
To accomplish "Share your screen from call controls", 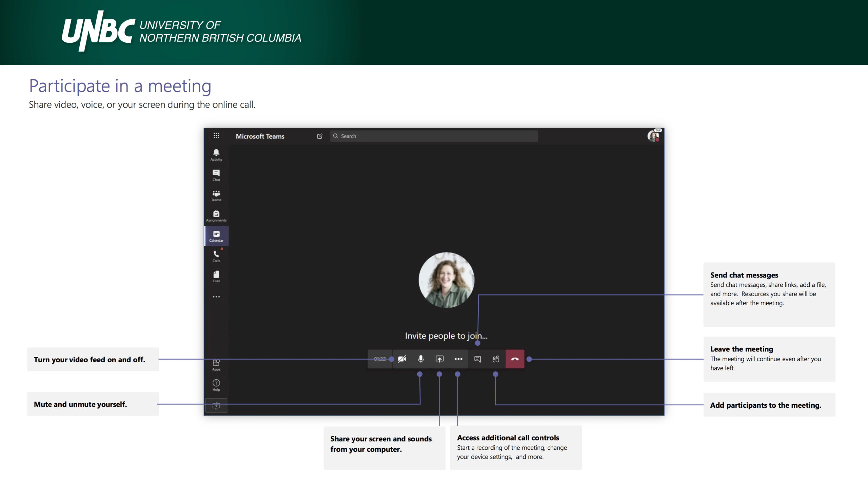I will [439, 359].
